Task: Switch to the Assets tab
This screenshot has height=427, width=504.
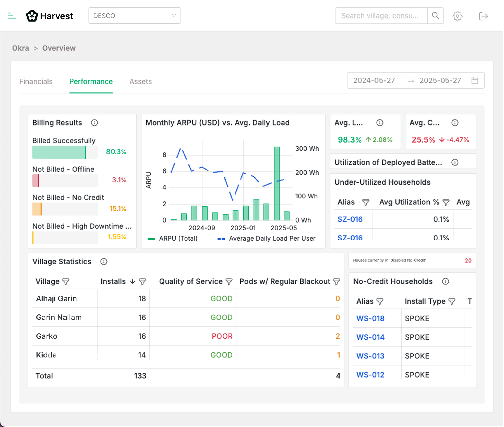Action: (141, 82)
